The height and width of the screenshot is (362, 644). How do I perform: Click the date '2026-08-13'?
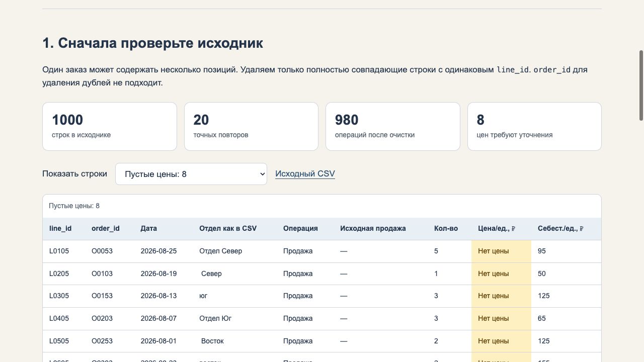click(x=158, y=296)
